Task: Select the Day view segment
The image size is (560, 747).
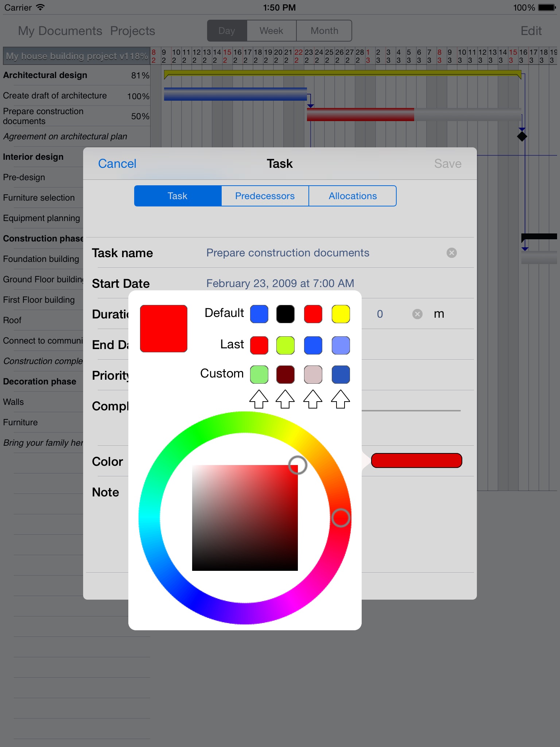Action: pos(227,31)
